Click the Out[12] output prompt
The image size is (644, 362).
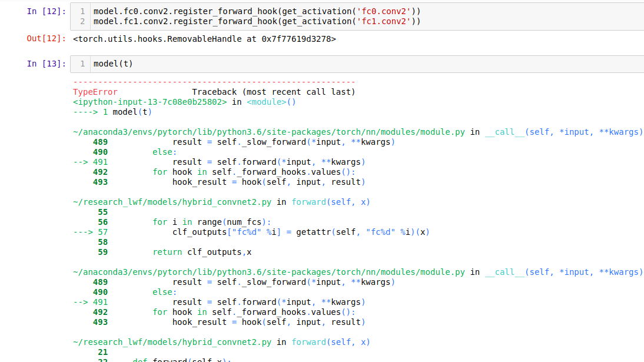pos(47,39)
